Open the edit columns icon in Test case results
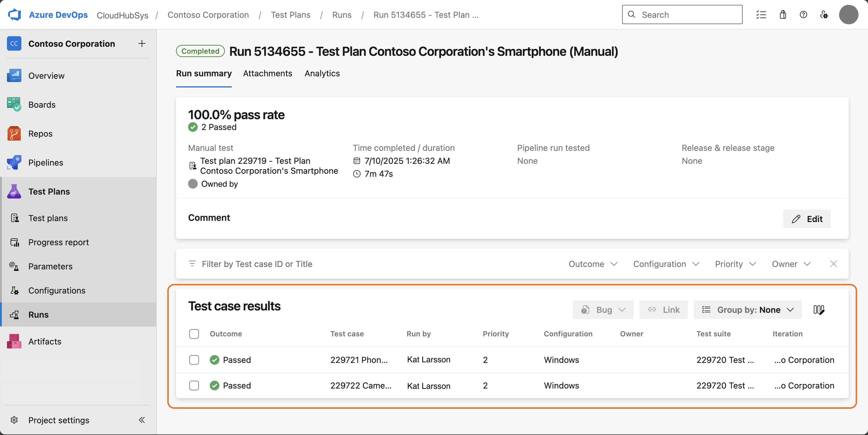868x435 pixels. click(x=819, y=310)
